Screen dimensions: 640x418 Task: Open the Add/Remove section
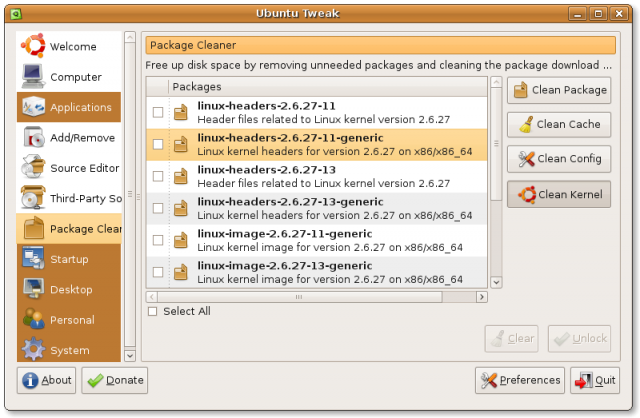69,138
